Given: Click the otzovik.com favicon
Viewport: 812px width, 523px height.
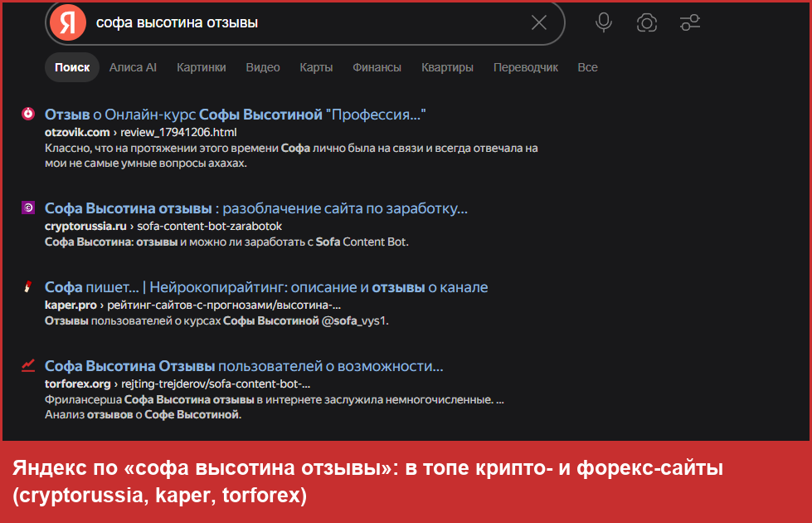Looking at the screenshot, I should (x=28, y=114).
